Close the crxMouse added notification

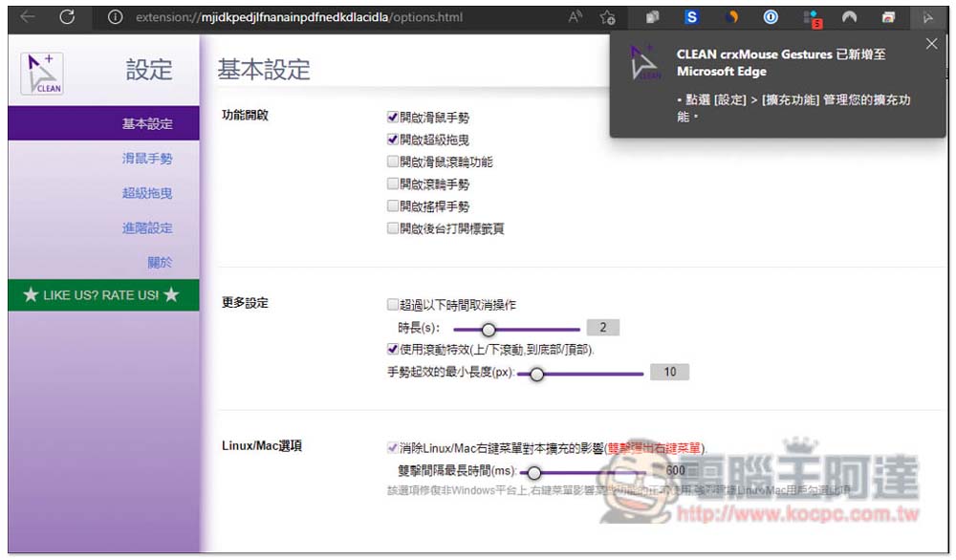tap(931, 44)
